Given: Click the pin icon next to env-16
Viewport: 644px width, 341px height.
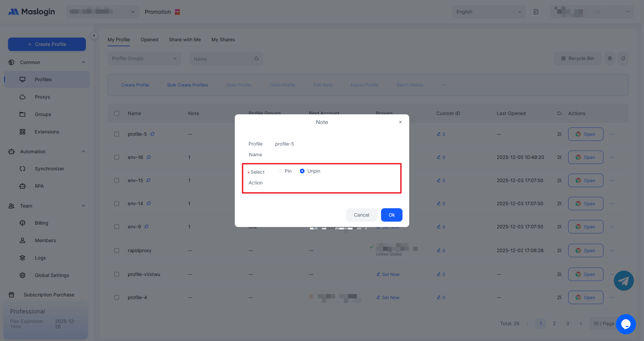Looking at the screenshot, I should point(149,157).
